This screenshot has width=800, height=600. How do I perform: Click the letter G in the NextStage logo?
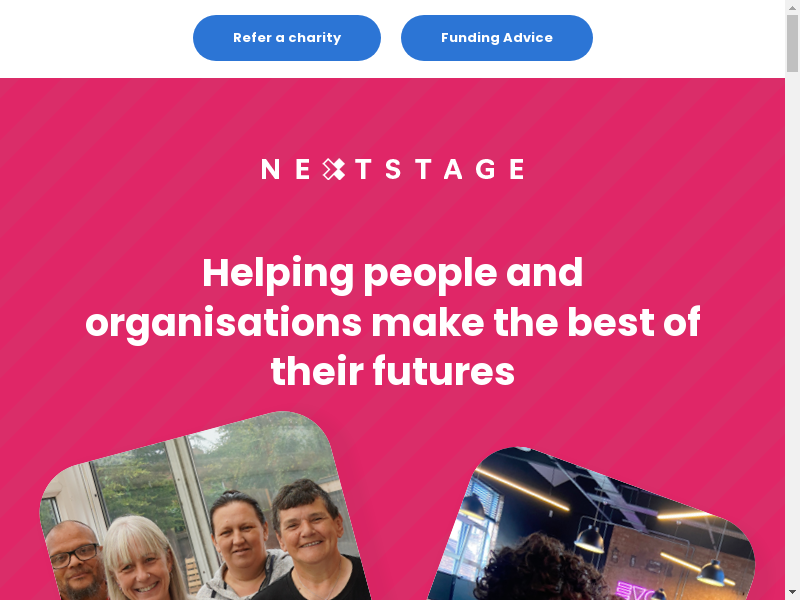(485, 169)
